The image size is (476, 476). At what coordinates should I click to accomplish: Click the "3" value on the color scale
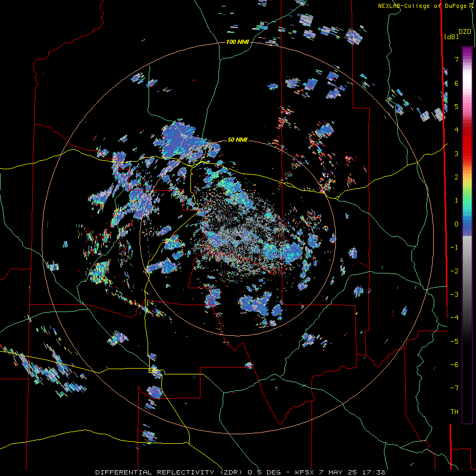[456, 153]
